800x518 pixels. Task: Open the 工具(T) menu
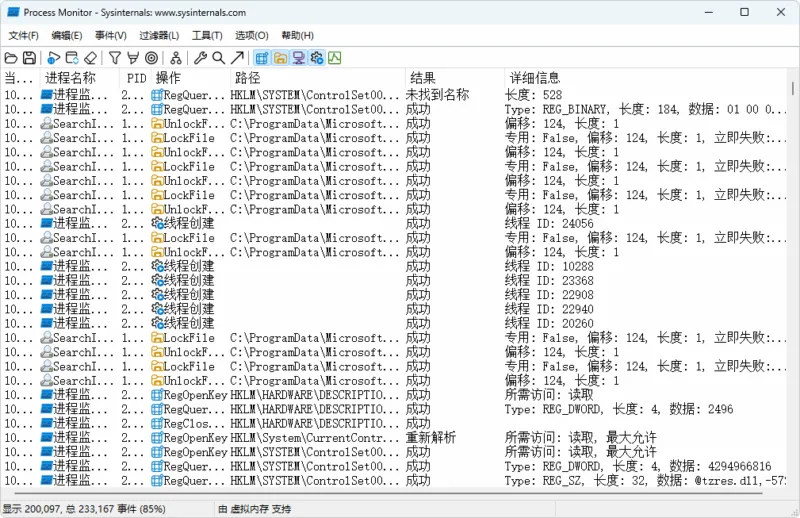[x=207, y=35]
